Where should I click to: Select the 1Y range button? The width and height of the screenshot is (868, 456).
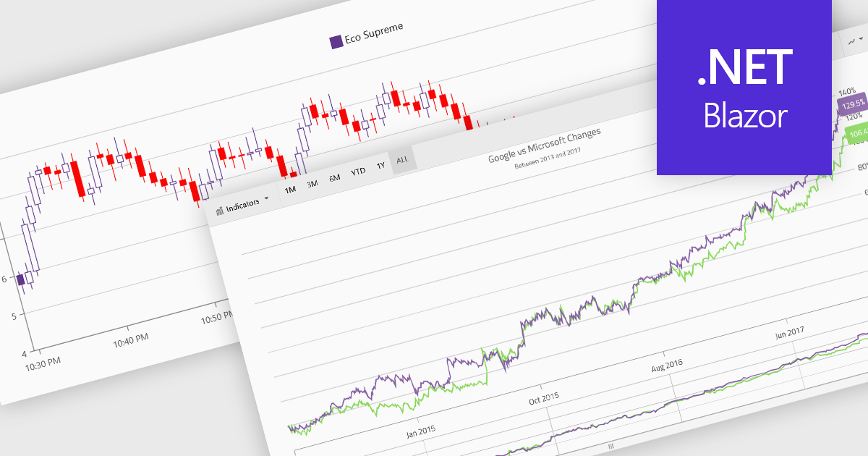pos(380,166)
